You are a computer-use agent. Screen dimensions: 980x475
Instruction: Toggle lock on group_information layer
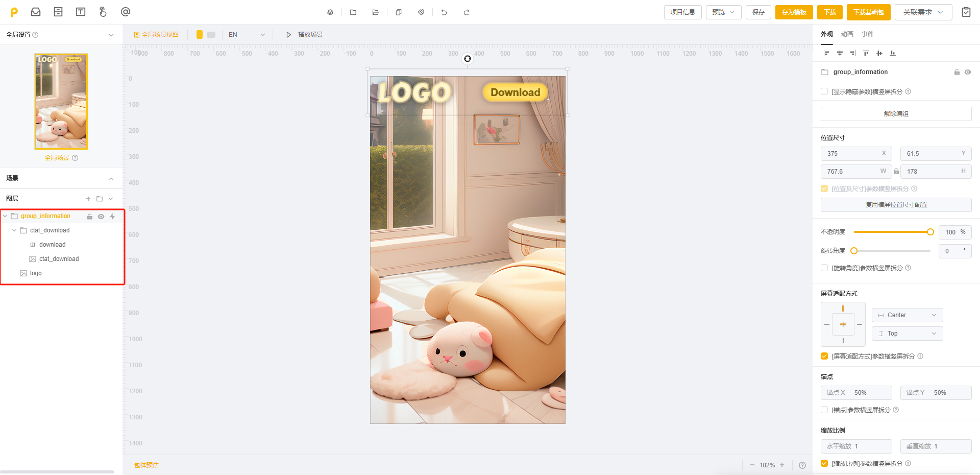click(90, 217)
